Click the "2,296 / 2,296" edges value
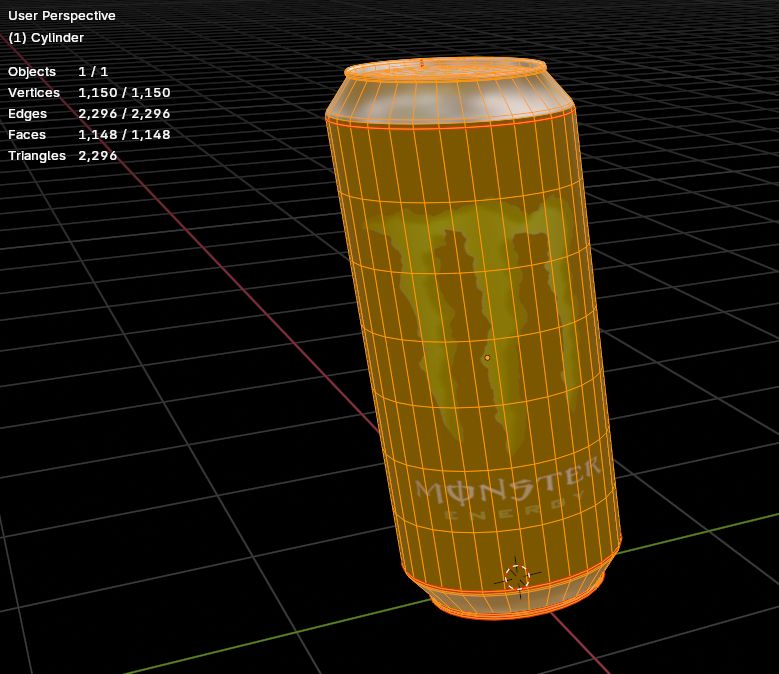779x674 pixels. click(124, 114)
